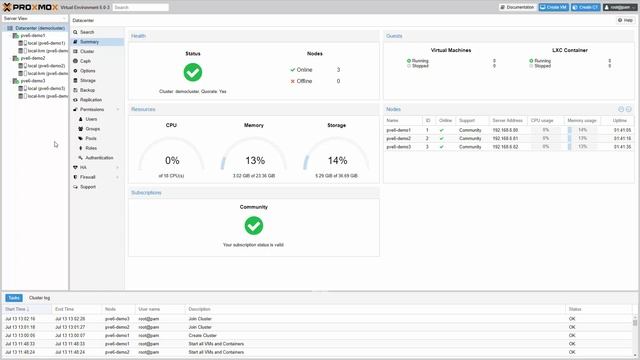Select local-lvm storage under pve6-demo3

(x=47, y=96)
